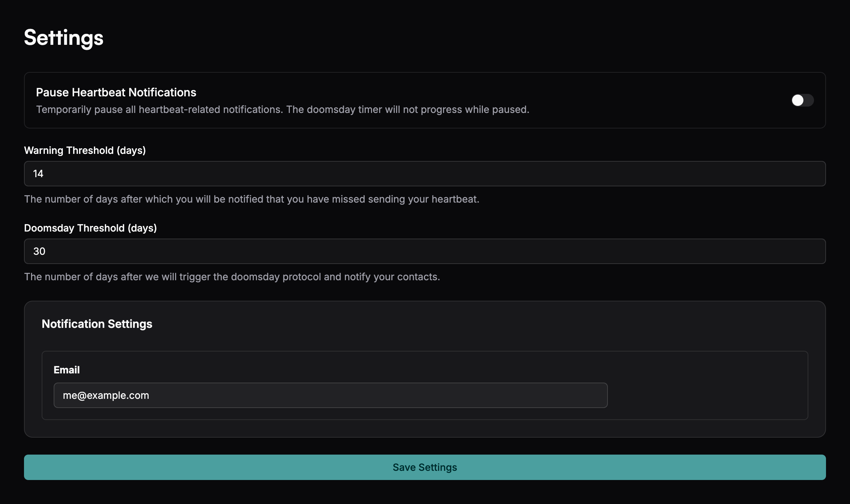The image size is (850, 504).
Task: Click me@example.com text in email box
Action: pos(106,395)
